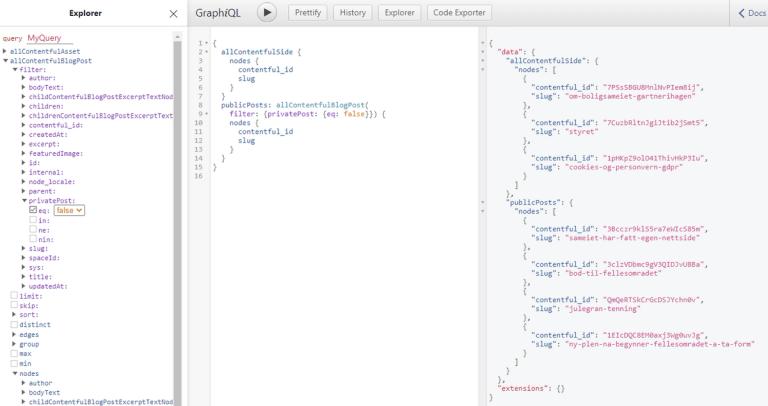The height and width of the screenshot is (406, 768).
Task: Check the nin checkbox under privatePost
Action: click(33, 239)
